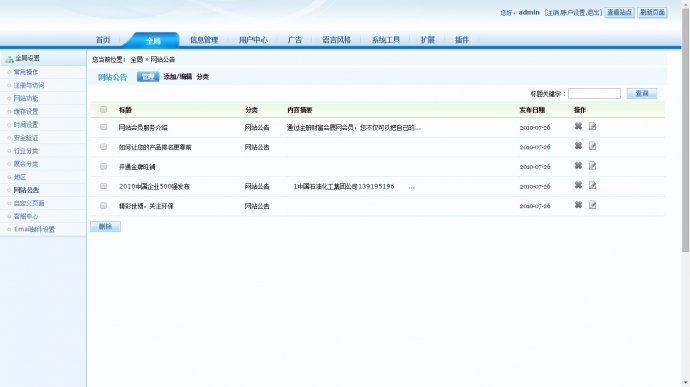690x387 pixels.
Task: Click the title 如何让您的产品排名更靠前
Action: coord(155,147)
